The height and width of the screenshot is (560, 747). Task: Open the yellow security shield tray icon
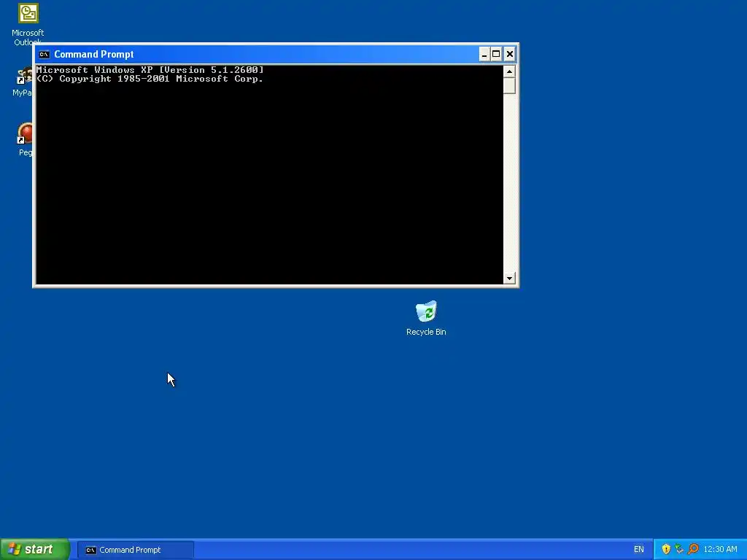666,549
